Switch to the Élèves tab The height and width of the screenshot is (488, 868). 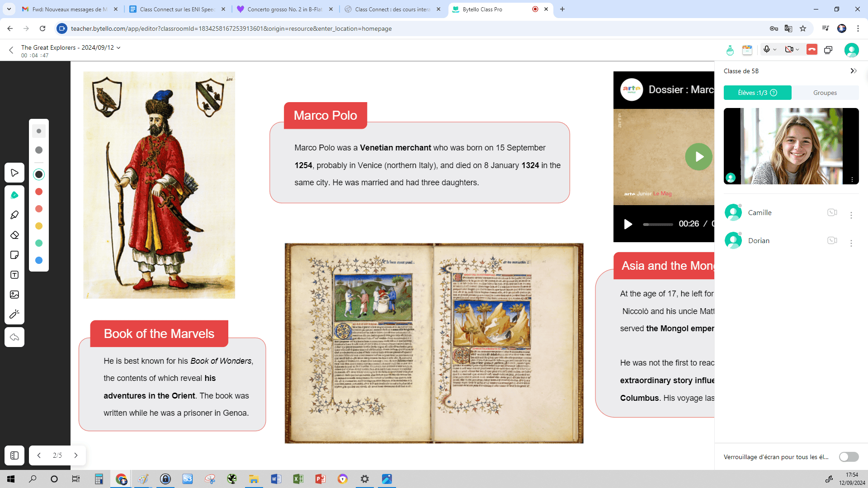click(758, 93)
